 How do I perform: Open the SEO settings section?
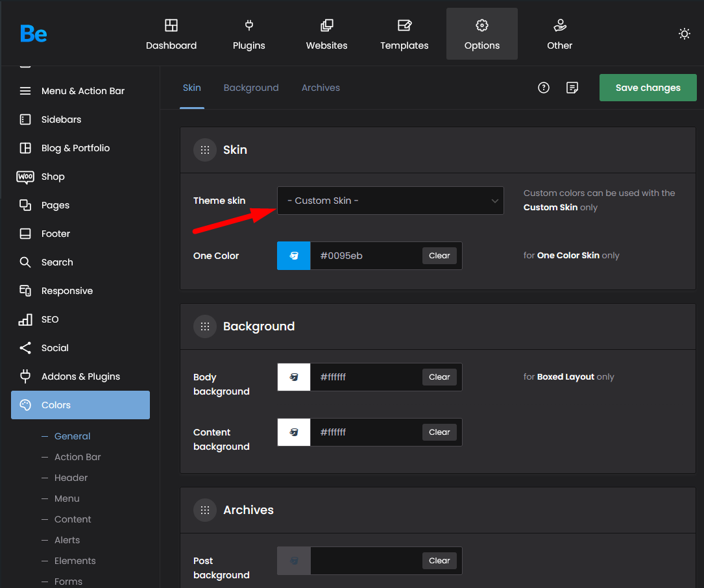coord(80,319)
